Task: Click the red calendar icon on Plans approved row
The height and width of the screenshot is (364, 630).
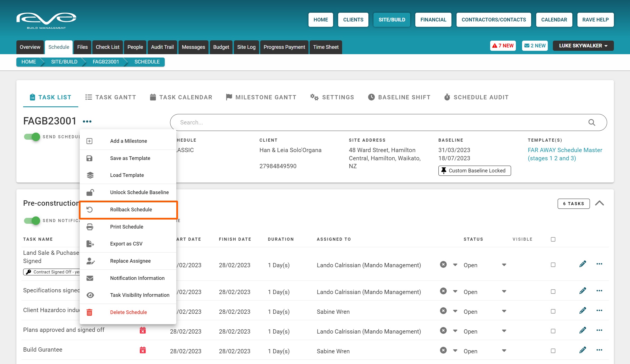Action: pos(143,330)
